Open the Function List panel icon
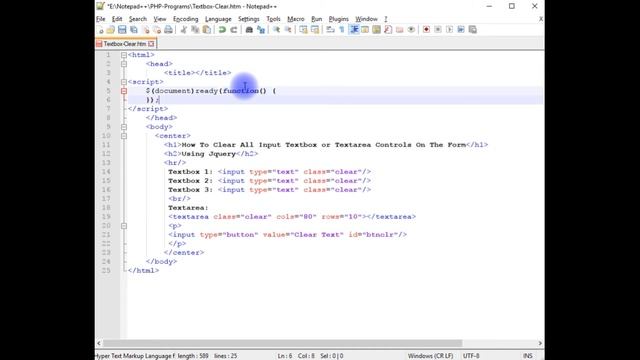640x360 pixels. coord(388,30)
